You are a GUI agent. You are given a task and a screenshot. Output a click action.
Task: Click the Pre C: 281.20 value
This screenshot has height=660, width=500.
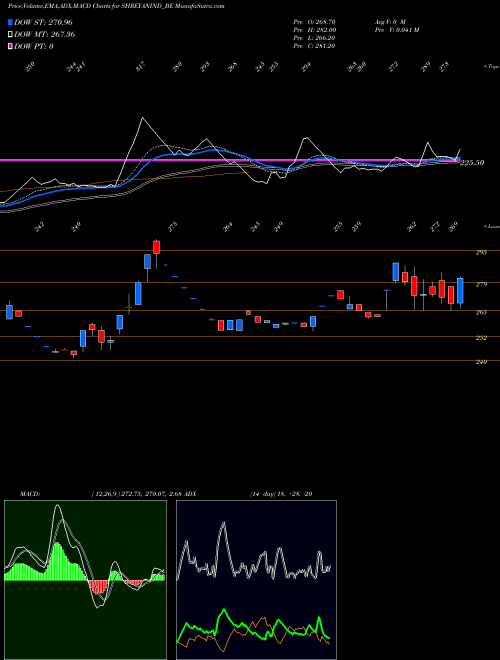[314, 46]
